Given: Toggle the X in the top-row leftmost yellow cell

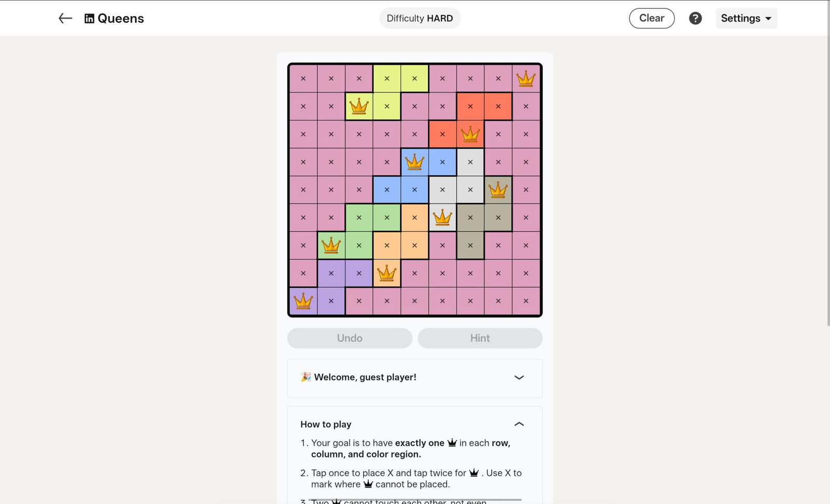Looking at the screenshot, I should click(x=386, y=79).
